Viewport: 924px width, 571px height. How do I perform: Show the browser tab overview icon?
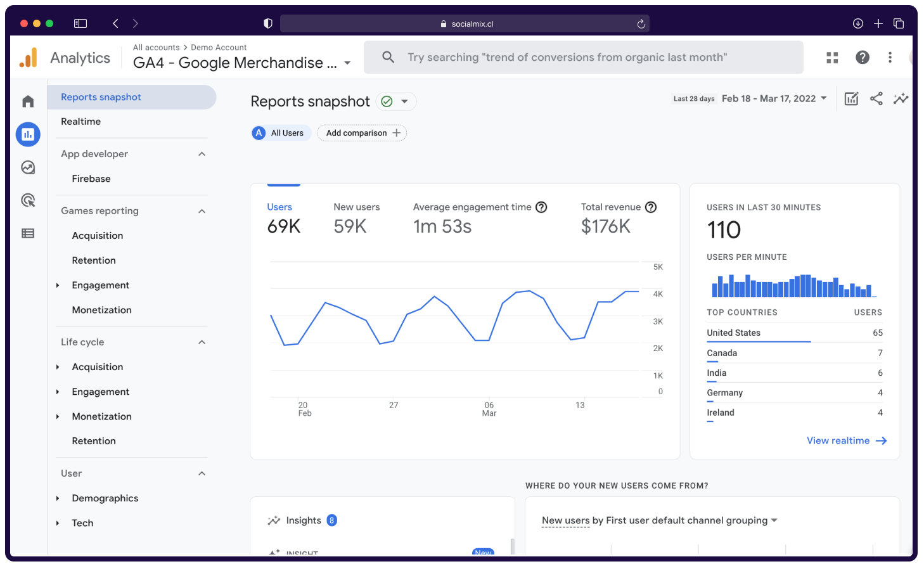(899, 23)
